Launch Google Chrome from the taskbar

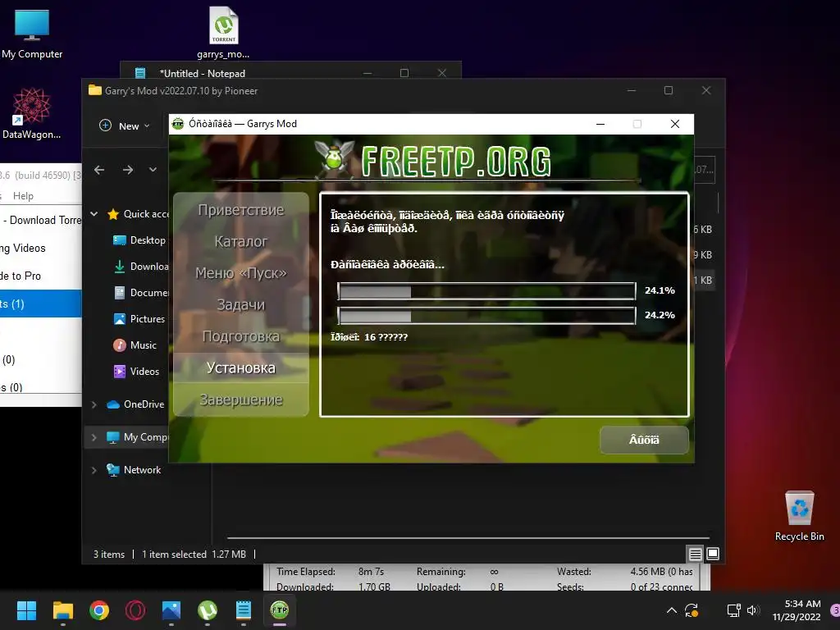tap(99, 610)
